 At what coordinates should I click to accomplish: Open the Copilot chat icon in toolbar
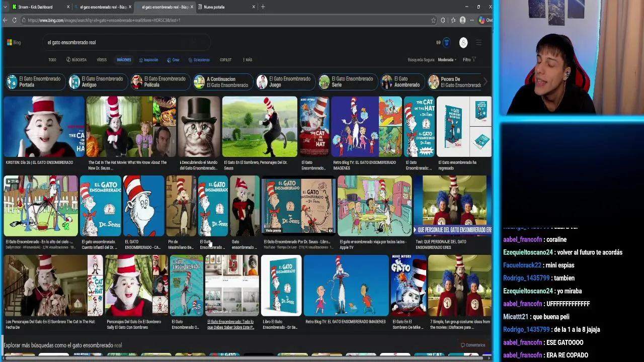click(x=482, y=20)
